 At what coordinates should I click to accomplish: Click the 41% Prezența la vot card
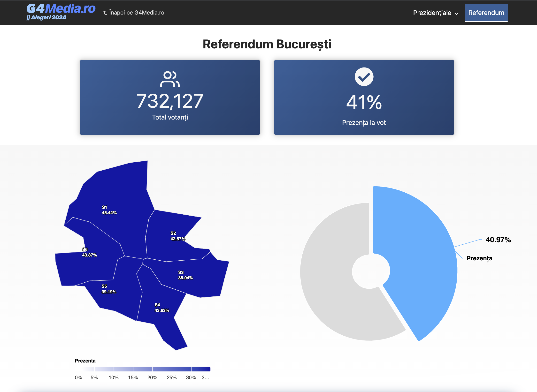pos(364,97)
